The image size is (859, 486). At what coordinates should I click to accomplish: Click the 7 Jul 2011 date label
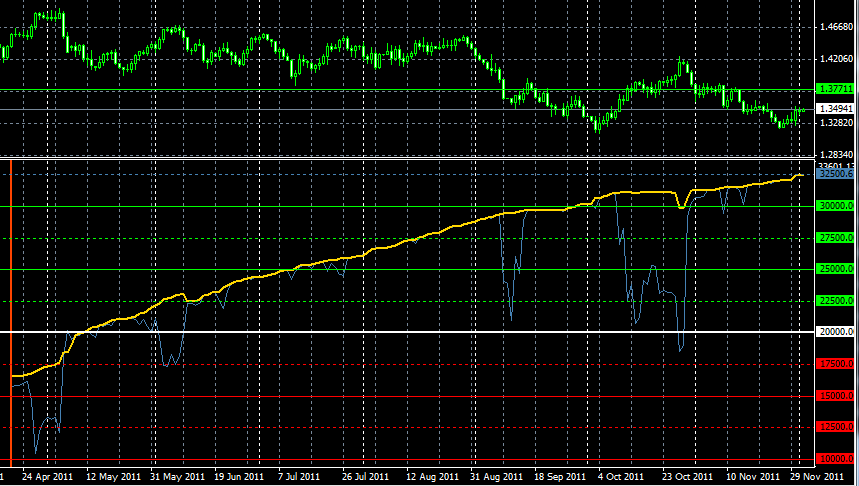[x=299, y=476]
